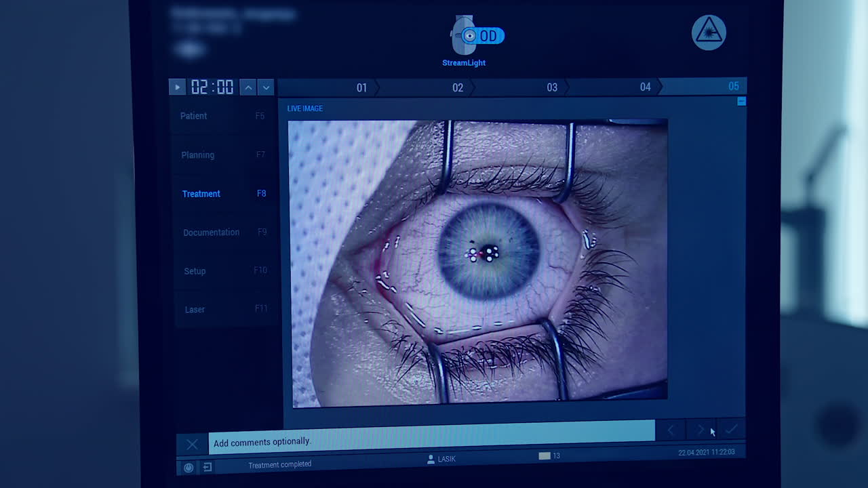Image resolution: width=868 pixels, height=488 pixels.
Task: Open the Patient menu entry
Action: pos(193,116)
